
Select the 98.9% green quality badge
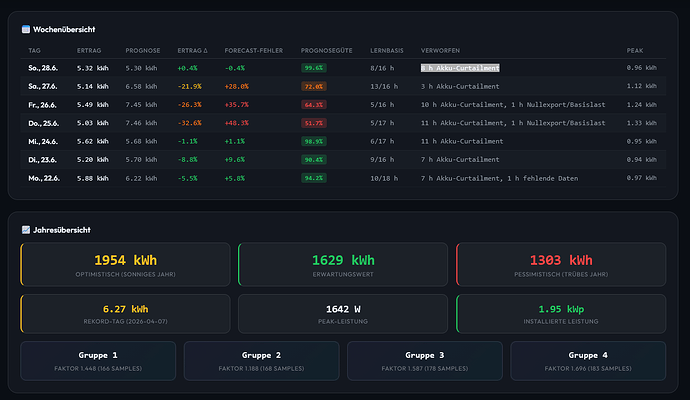click(314, 141)
